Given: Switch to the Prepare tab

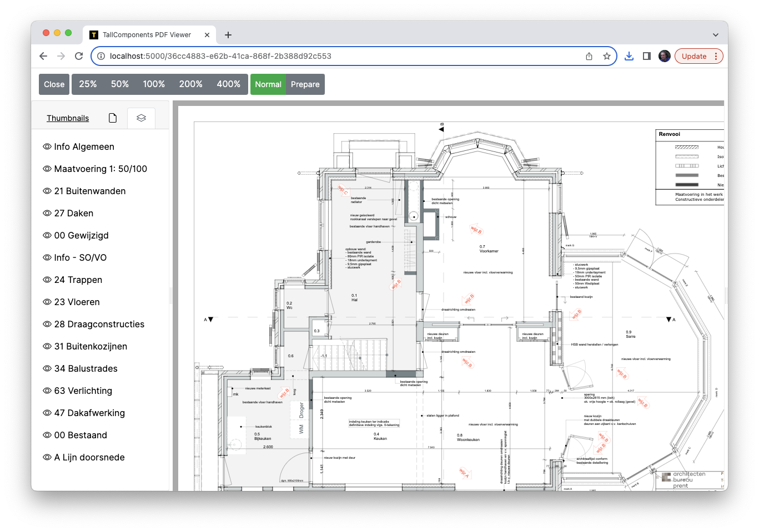Looking at the screenshot, I should click(x=305, y=84).
